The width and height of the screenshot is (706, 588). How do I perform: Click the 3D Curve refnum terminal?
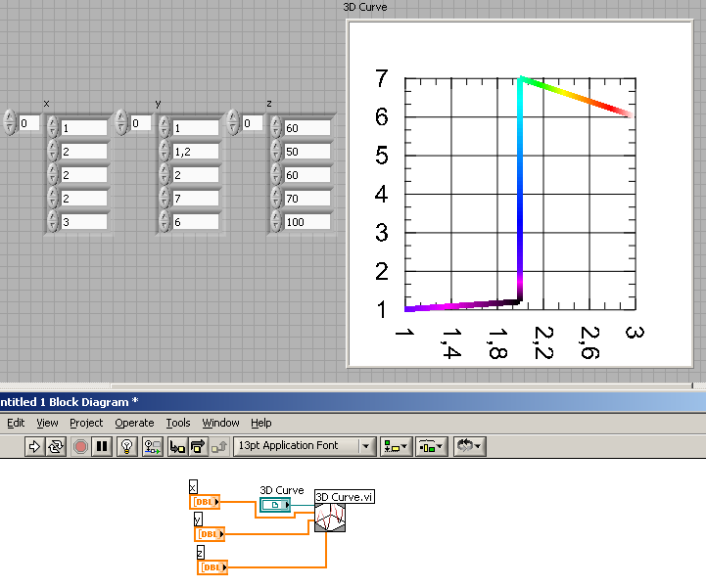pyautogui.click(x=275, y=505)
